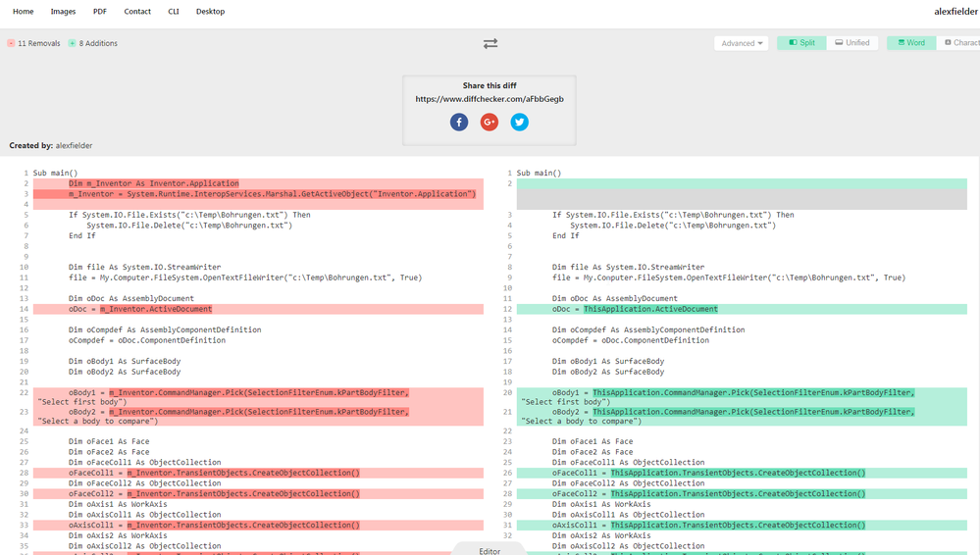
Task: Share diff on Facebook
Action: (459, 122)
